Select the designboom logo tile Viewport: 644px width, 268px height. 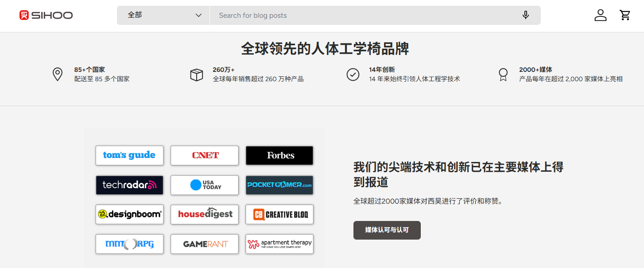[x=129, y=214]
